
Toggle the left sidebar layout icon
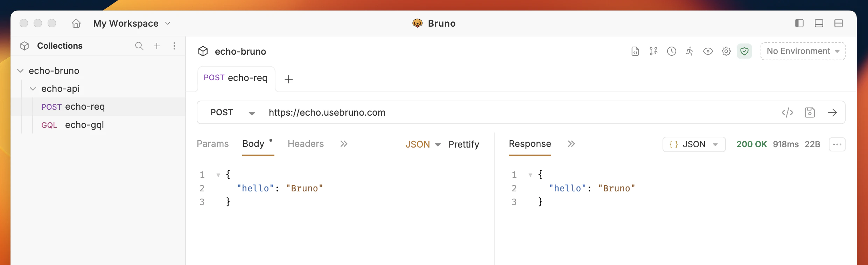tap(799, 23)
